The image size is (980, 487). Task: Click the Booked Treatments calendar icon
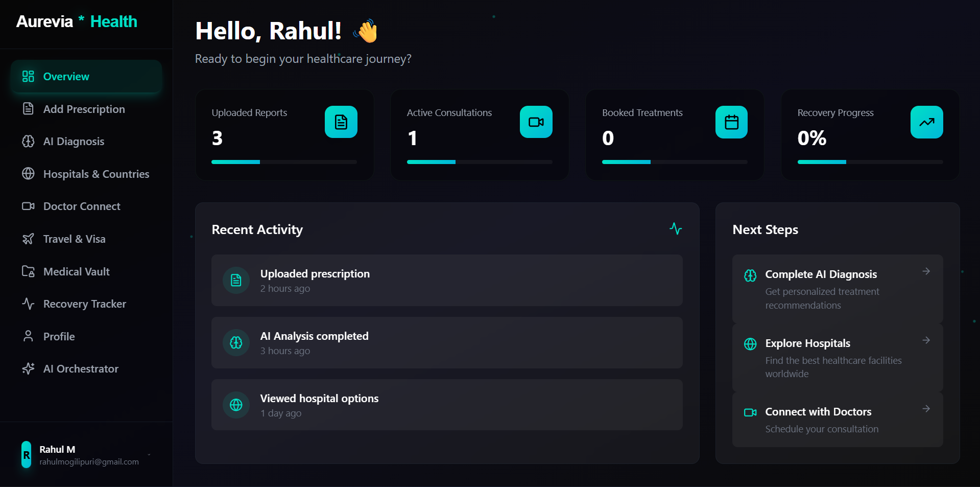click(731, 122)
